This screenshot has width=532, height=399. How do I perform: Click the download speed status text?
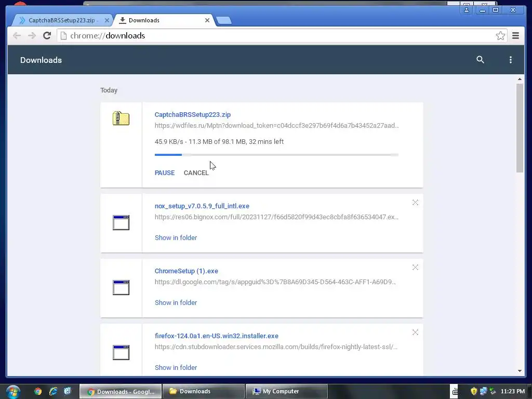(219, 142)
